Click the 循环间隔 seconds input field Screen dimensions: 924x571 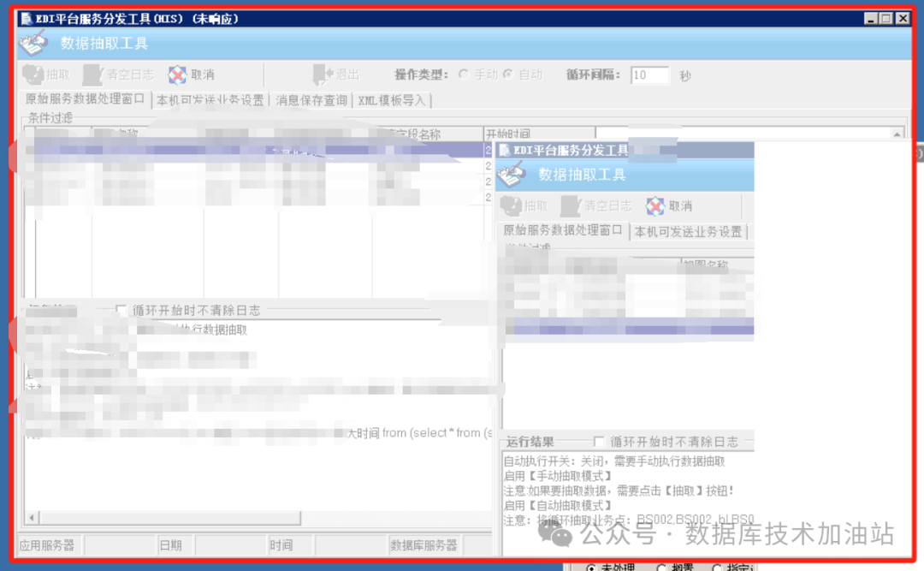click(649, 75)
